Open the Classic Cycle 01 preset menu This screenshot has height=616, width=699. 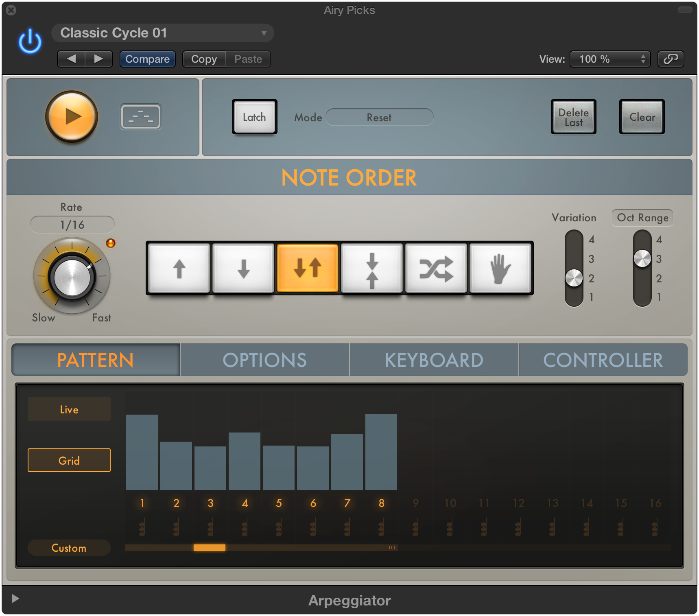163,33
